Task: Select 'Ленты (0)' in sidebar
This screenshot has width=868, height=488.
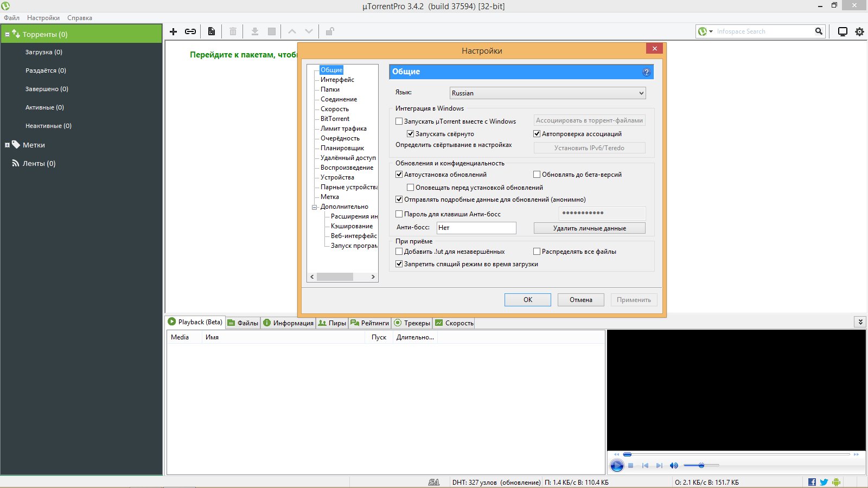Action: 39,163
